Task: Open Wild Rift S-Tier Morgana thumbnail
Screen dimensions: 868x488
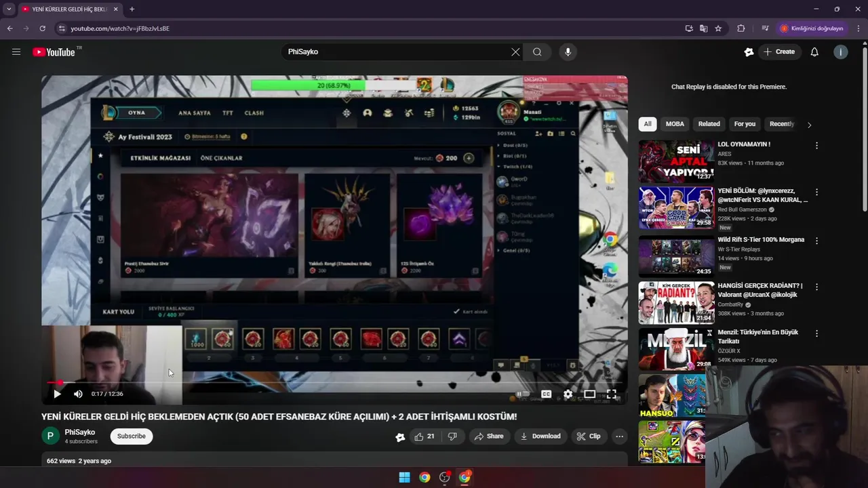Action: [676, 255]
